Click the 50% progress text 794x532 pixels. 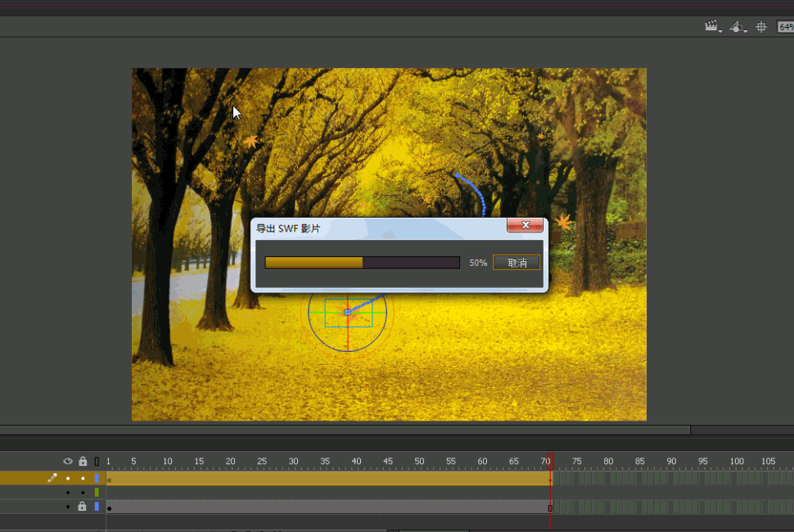pyautogui.click(x=477, y=263)
